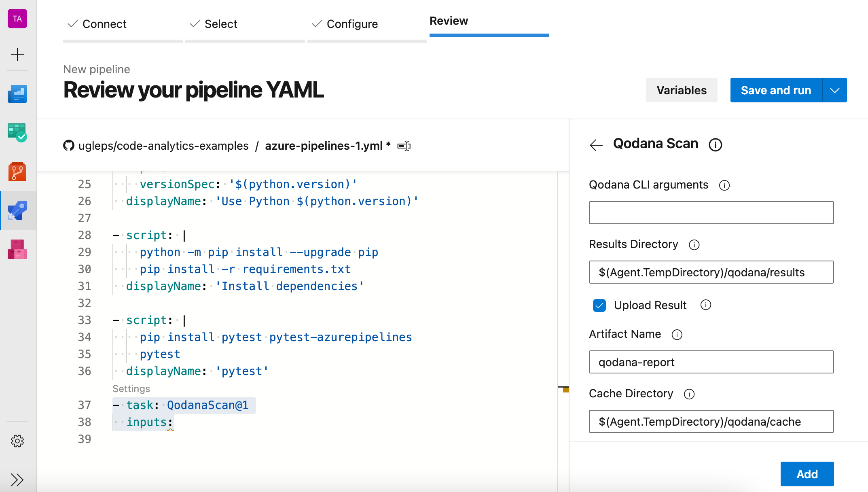The height and width of the screenshot is (492, 868).
Task: Open the Save and run dropdown arrow
Action: (835, 90)
